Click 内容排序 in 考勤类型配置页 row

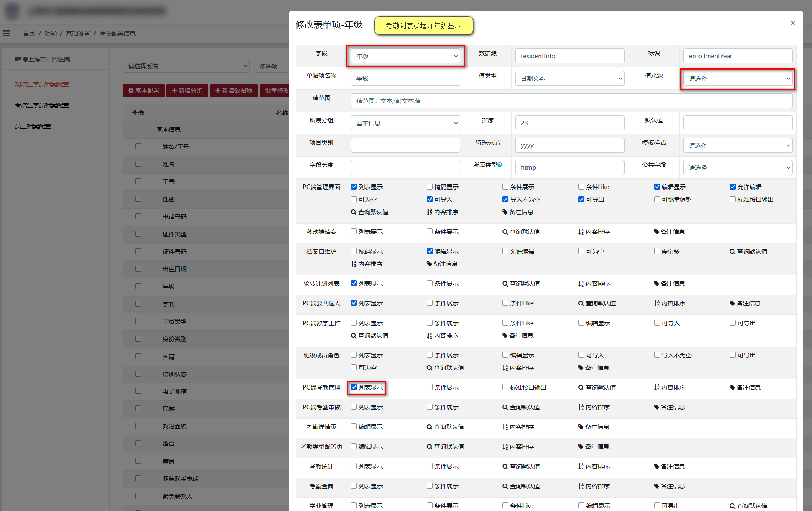click(518, 447)
